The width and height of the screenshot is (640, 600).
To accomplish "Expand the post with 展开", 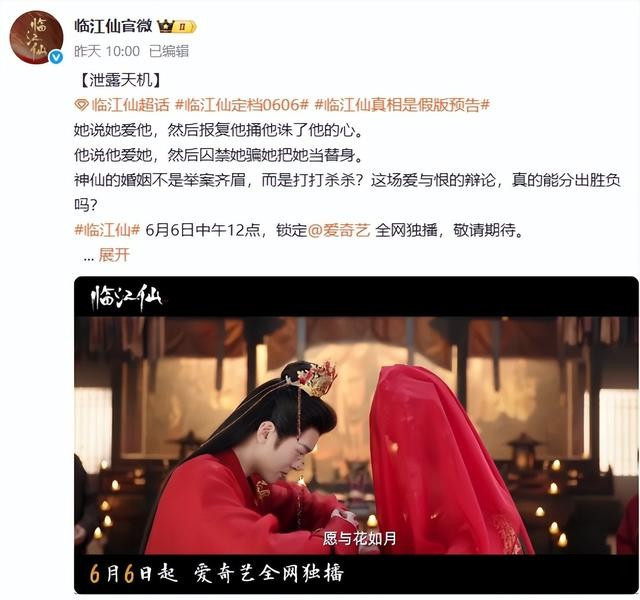I will click(114, 255).
